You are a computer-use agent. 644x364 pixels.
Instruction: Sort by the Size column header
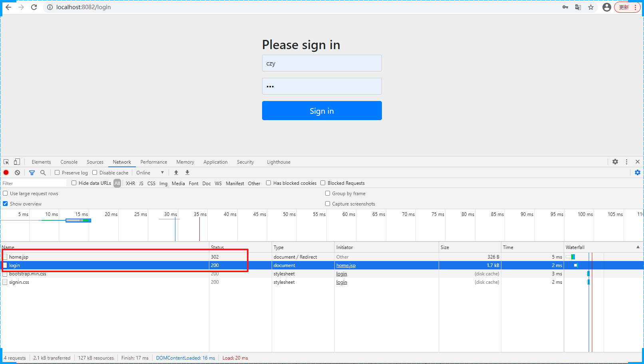pos(470,247)
